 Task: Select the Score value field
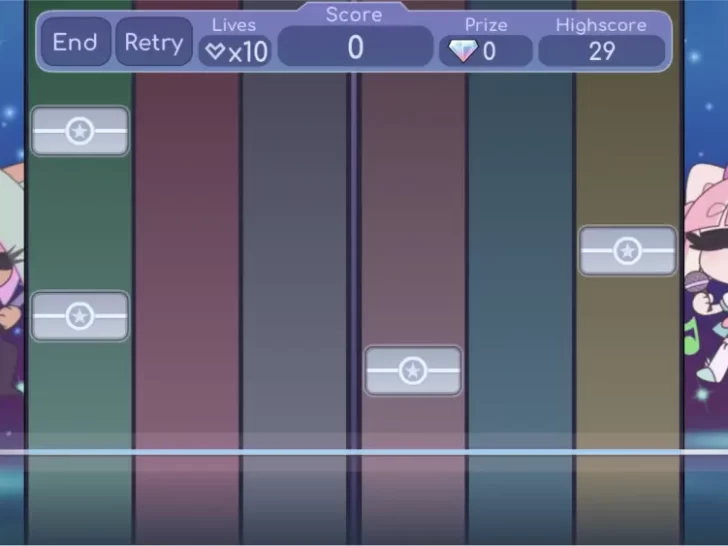coord(355,48)
